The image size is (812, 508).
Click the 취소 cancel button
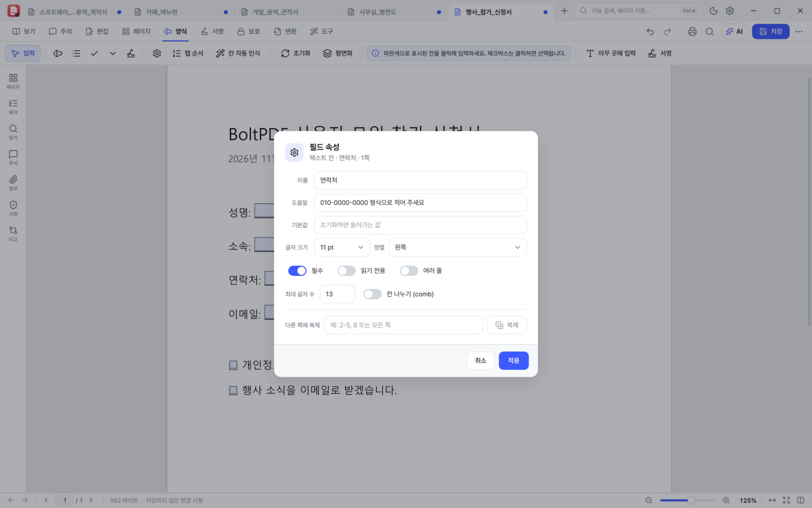pyautogui.click(x=481, y=361)
